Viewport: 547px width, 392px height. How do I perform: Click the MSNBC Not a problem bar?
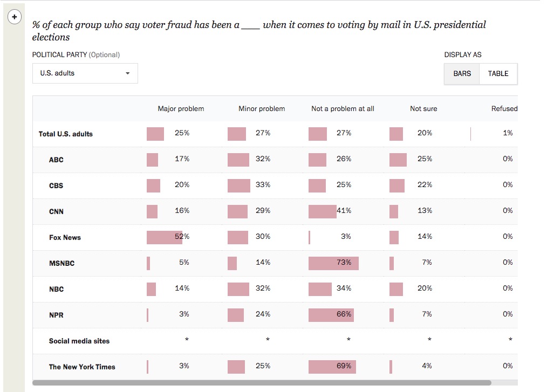[x=333, y=263]
